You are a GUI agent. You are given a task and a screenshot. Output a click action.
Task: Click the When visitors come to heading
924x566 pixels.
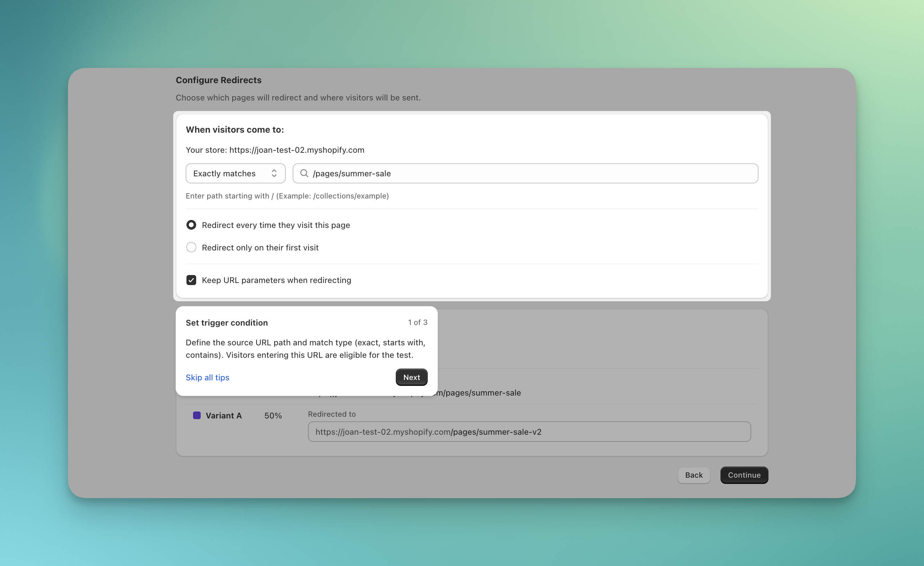click(x=235, y=130)
